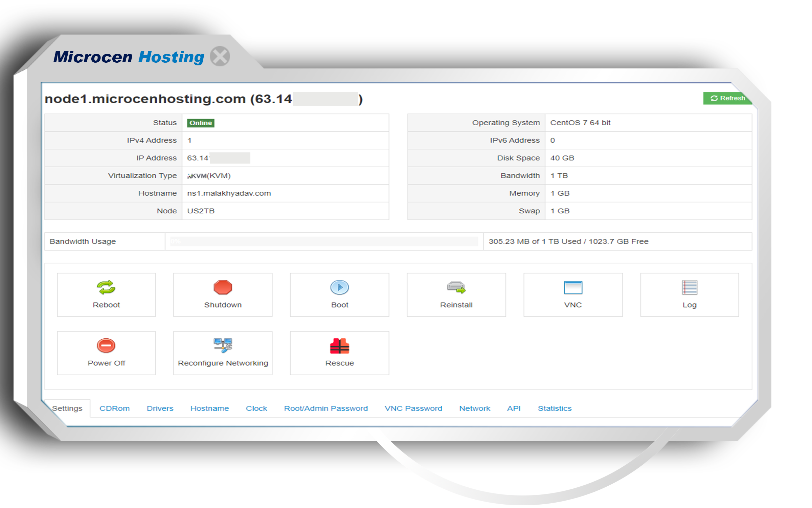
Task: Click the Bandwidth Usage progress bar
Action: [x=324, y=241]
